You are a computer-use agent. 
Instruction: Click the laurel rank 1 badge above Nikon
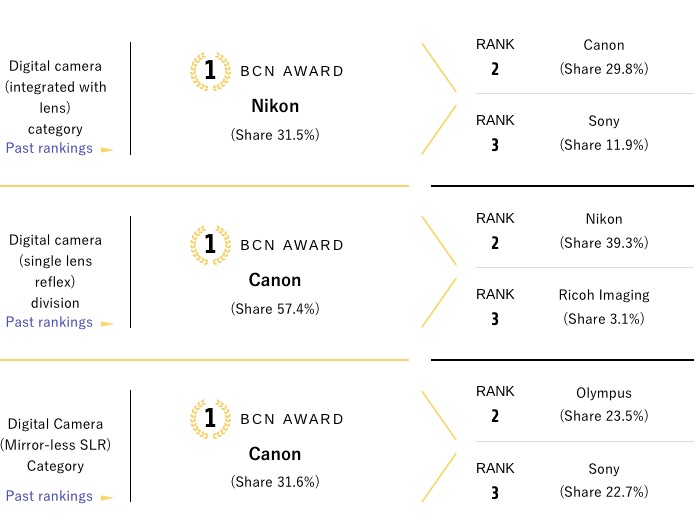(210, 71)
